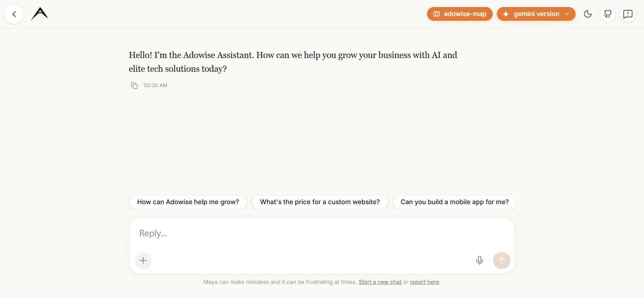Follow the 'Start a new chat' link
The width and height of the screenshot is (644, 298).
tap(380, 282)
